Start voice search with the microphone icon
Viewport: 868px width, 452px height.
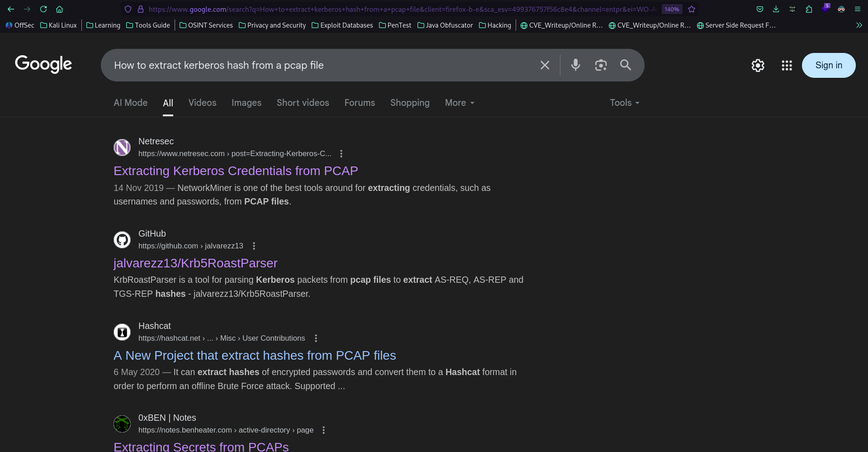pyautogui.click(x=575, y=65)
